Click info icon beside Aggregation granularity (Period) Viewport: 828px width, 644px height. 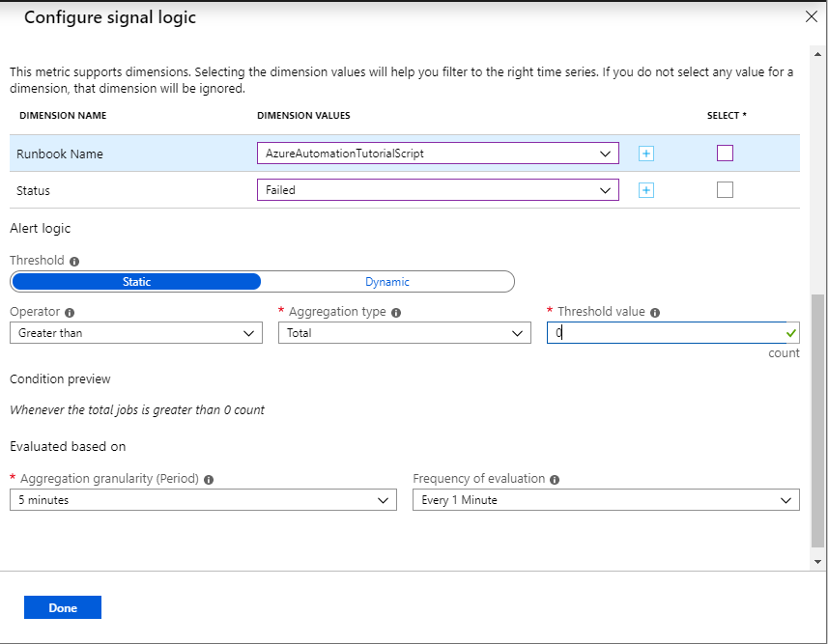209,479
